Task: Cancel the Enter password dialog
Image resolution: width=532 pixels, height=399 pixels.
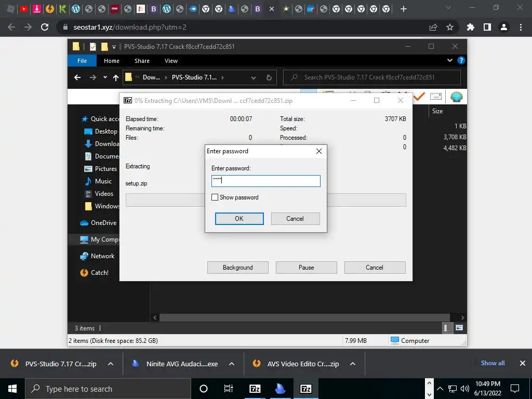Action: point(295,219)
